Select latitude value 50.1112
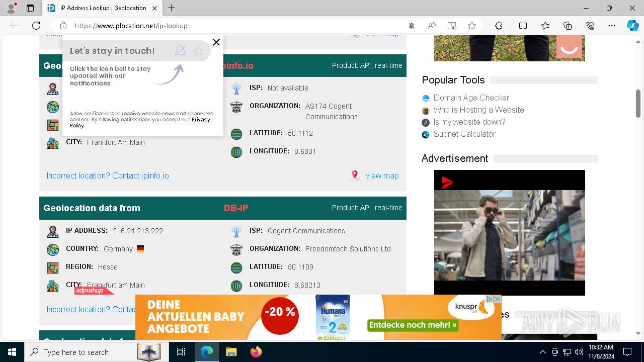The width and height of the screenshot is (644, 362). [300, 133]
